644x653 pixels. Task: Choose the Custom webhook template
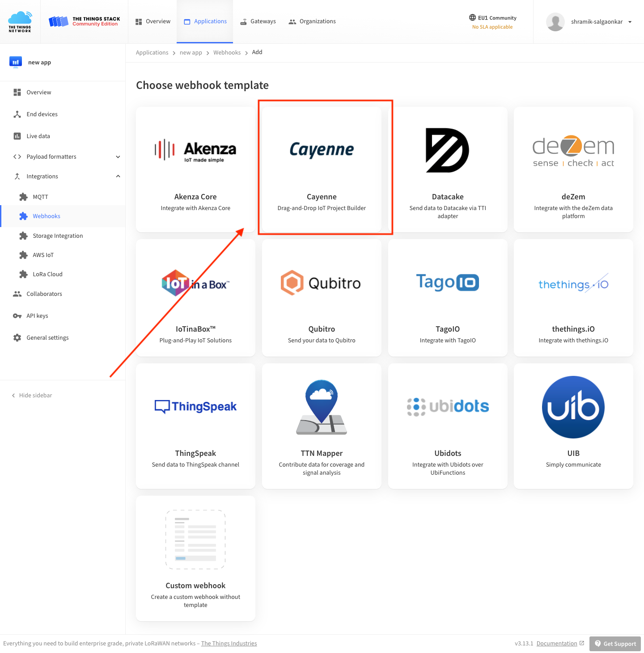point(195,558)
